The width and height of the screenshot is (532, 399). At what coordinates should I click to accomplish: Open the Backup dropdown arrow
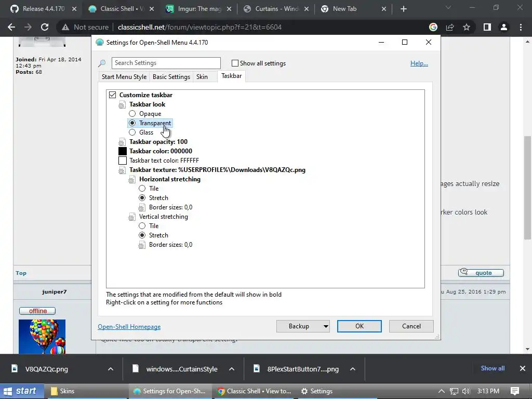tap(326, 326)
